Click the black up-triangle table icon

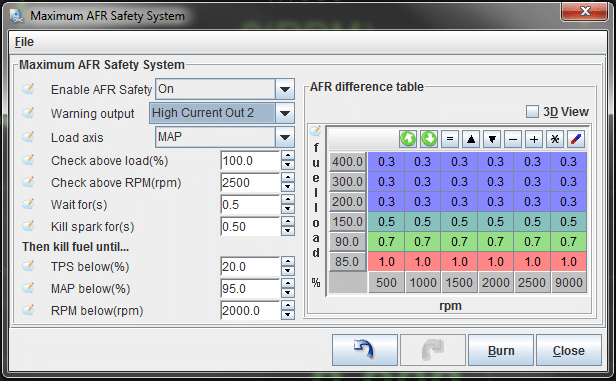tap(471, 139)
